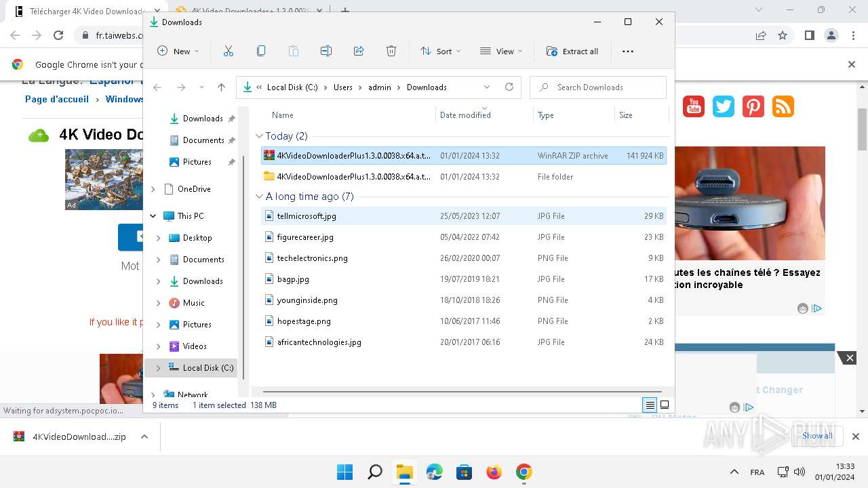868x488 pixels.
Task: Dismiss the Chrome default browser infobar
Action: [x=852, y=64]
